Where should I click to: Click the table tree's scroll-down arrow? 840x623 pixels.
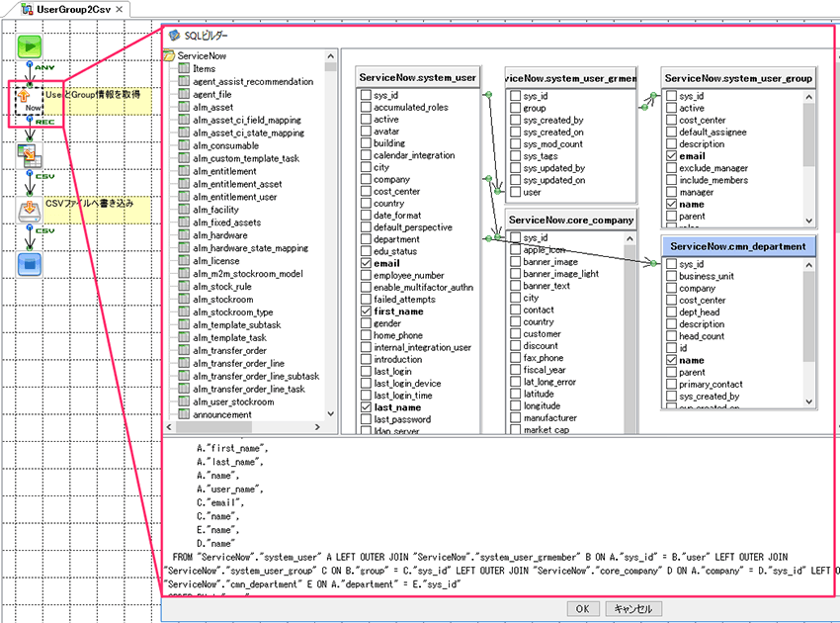pos(330,414)
